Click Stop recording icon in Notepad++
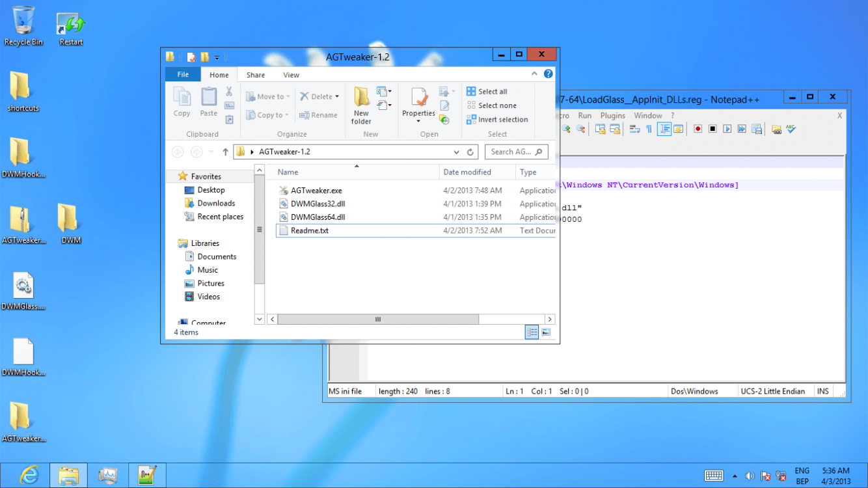The height and width of the screenshot is (488, 868). [x=712, y=129]
